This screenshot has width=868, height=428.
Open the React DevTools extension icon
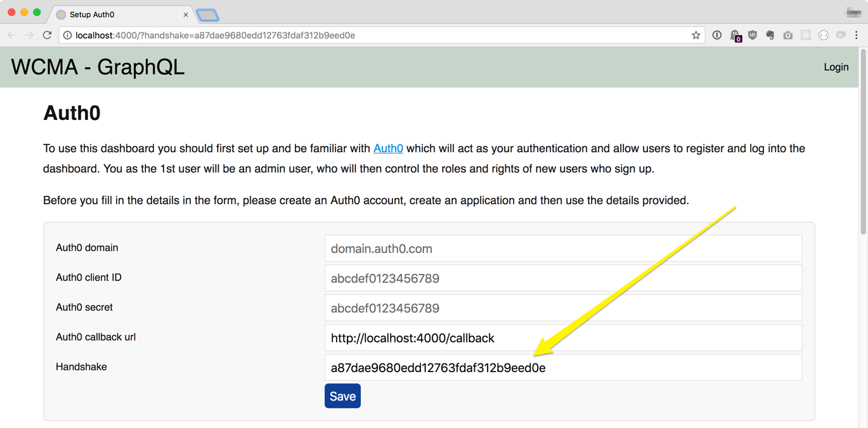point(805,36)
